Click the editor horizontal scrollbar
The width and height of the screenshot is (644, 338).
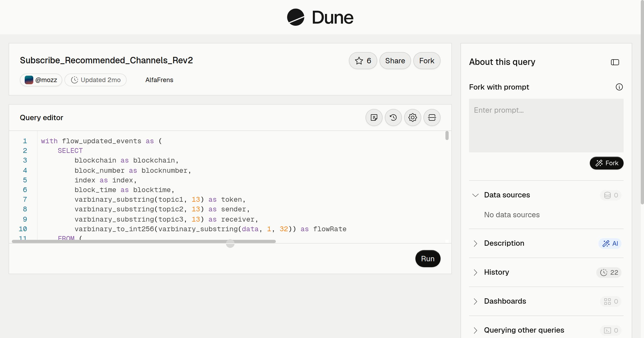(x=144, y=241)
